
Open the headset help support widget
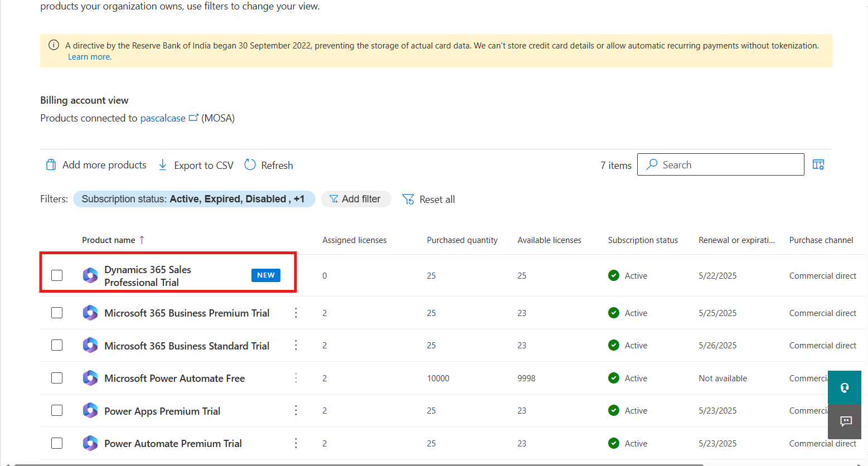pyautogui.click(x=845, y=387)
